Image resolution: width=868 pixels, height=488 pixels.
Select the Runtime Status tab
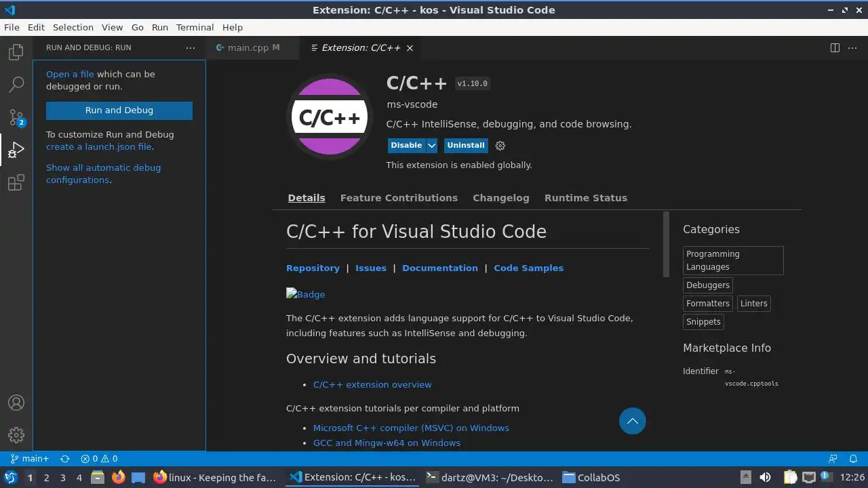[x=586, y=198]
